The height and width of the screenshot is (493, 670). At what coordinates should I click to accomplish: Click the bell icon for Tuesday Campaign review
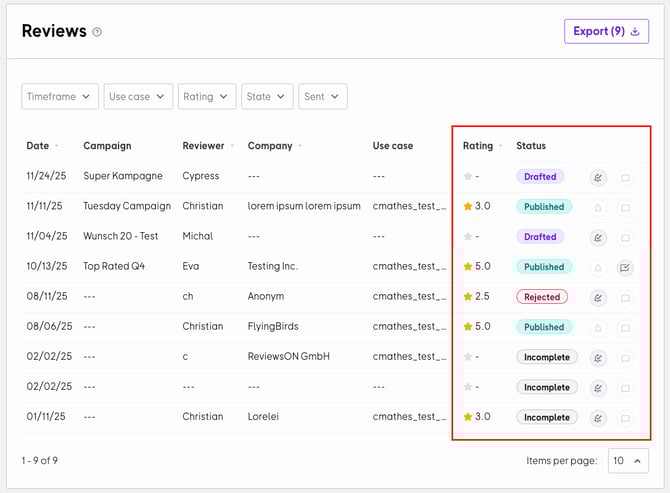(x=598, y=208)
